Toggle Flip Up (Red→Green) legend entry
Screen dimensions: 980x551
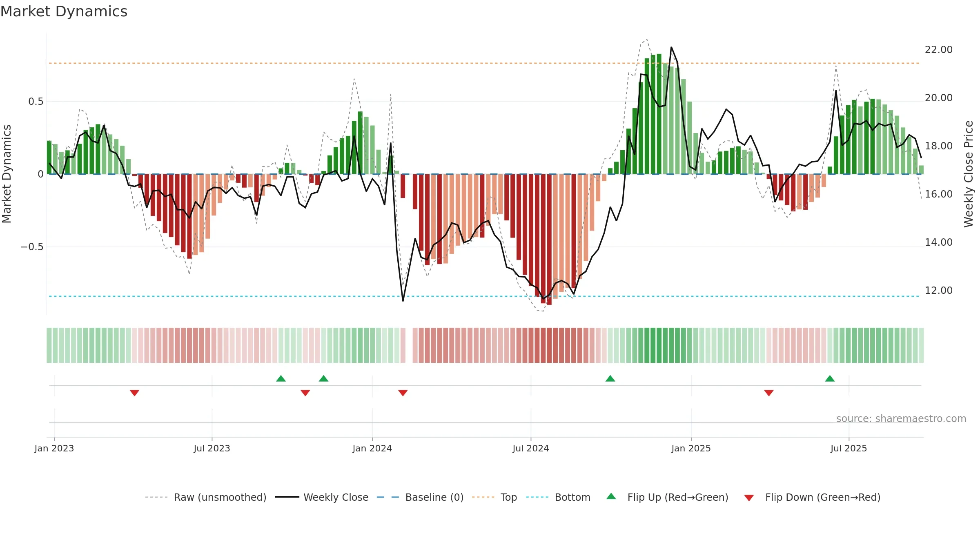coord(667,497)
